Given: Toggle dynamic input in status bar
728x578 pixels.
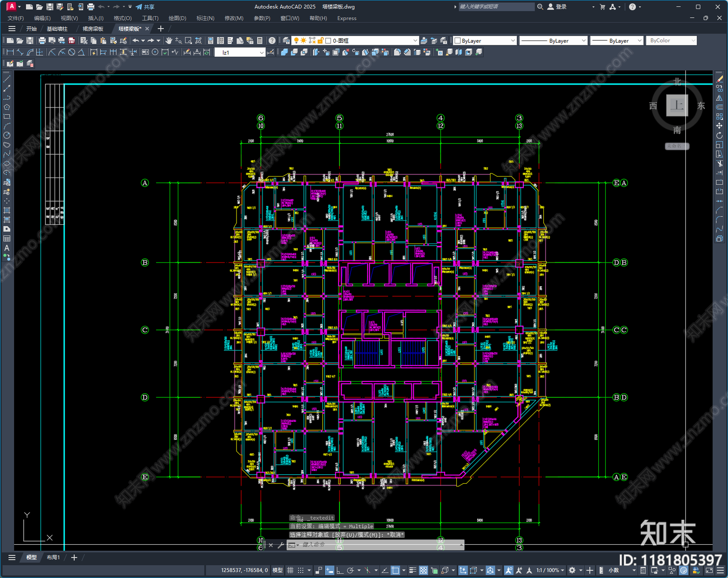Looking at the screenshot, I should 329,570.
